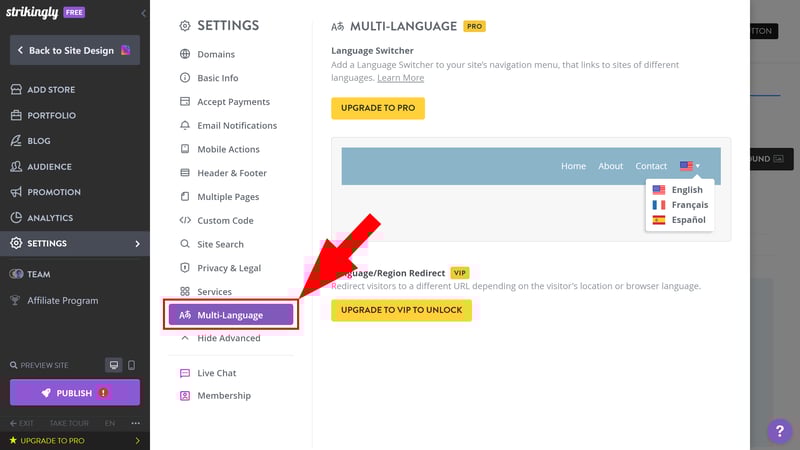The width and height of the screenshot is (800, 450).
Task: Click Preview Site link
Action: point(39,365)
